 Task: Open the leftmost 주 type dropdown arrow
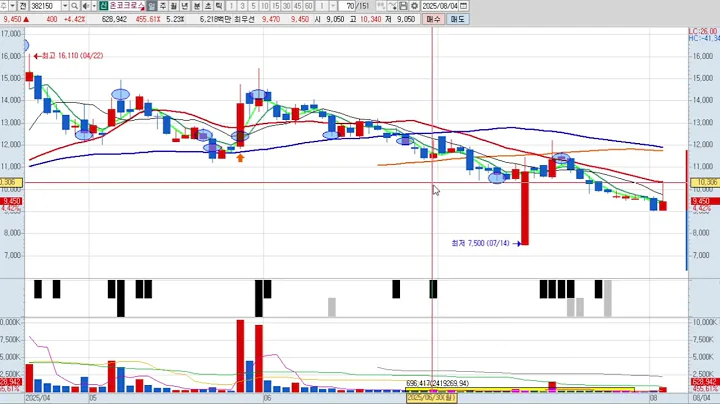coord(12,6)
